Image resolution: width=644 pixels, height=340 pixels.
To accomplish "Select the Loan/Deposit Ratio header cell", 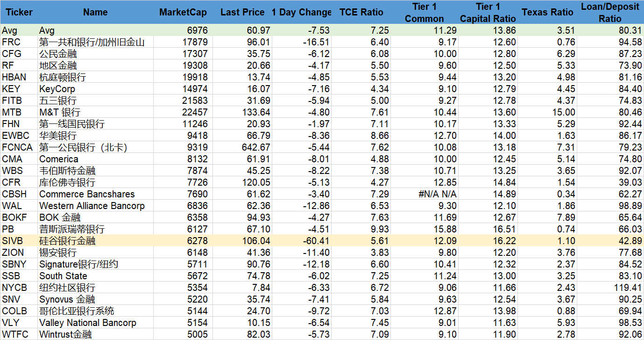I will (x=610, y=12).
